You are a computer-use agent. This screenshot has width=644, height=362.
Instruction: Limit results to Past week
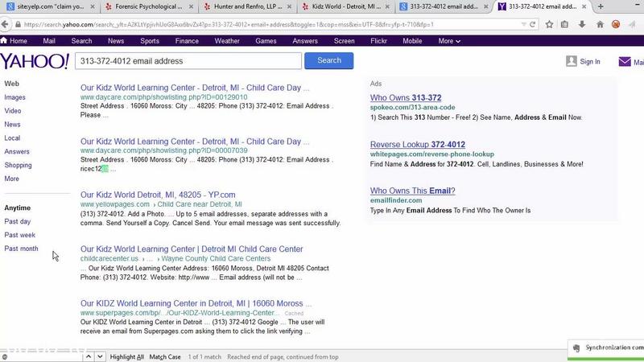coord(19,235)
